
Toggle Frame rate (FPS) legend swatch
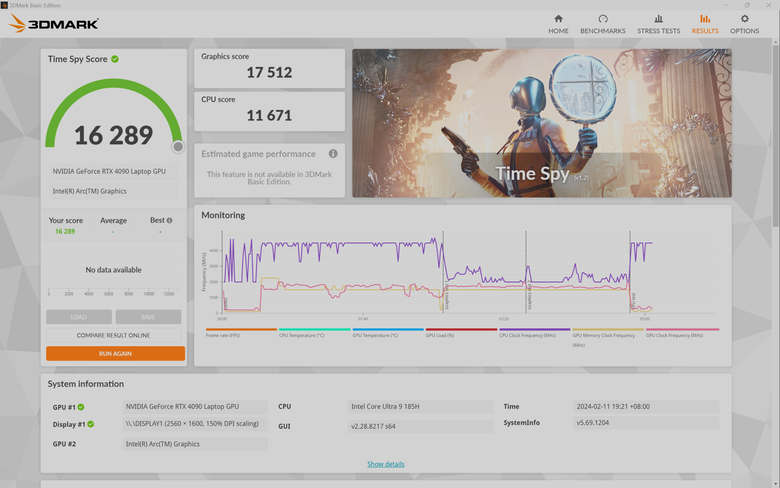(x=241, y=329)
